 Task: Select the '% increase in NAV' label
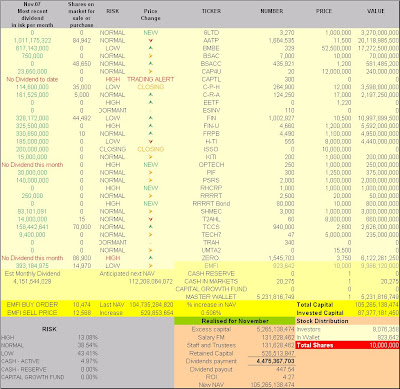[x=211, y=305]
